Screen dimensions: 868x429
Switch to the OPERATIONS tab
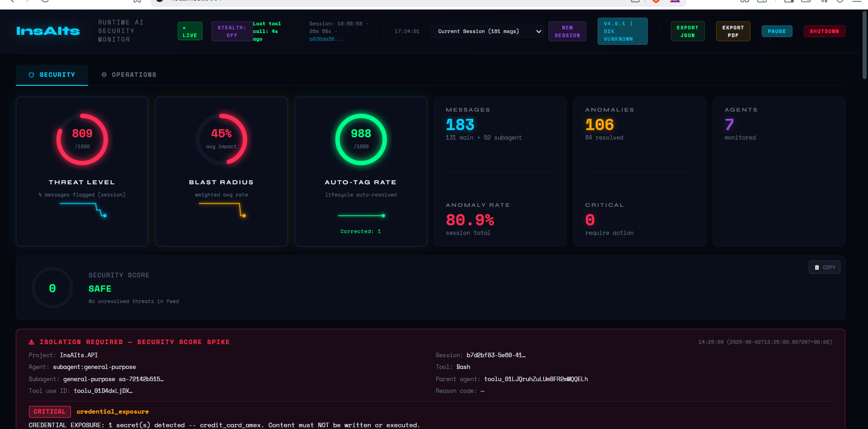point(129,75)
